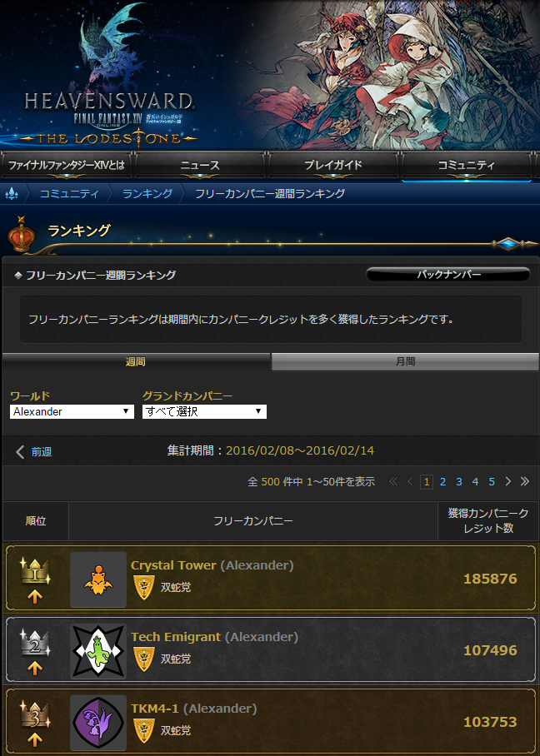Open the プレイガイド navigation menu
540x756 pixels.
333,166
